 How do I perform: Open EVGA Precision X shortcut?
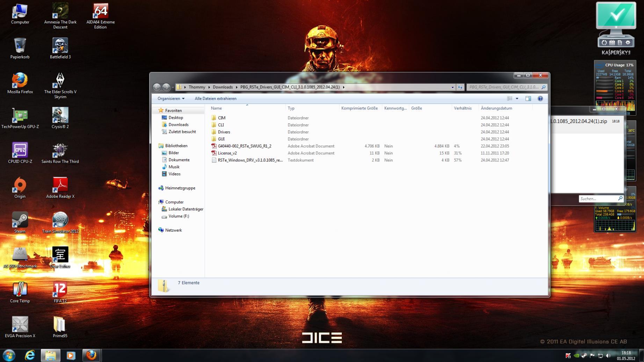coord(20,327)
